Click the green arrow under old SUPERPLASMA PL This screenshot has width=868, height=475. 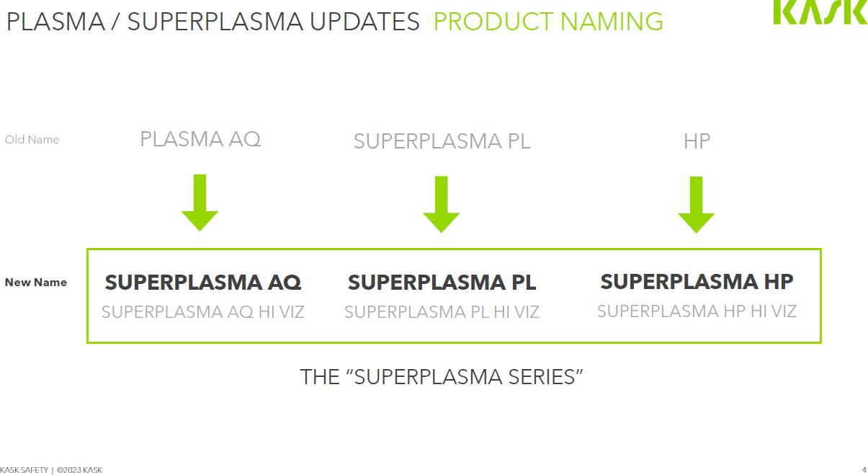(441, 204)
